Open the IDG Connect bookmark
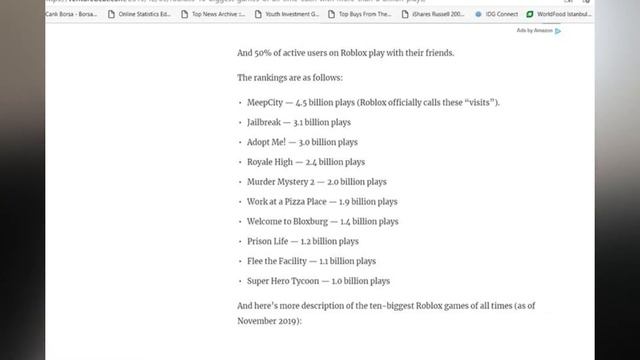 click(x=496, y=14)
